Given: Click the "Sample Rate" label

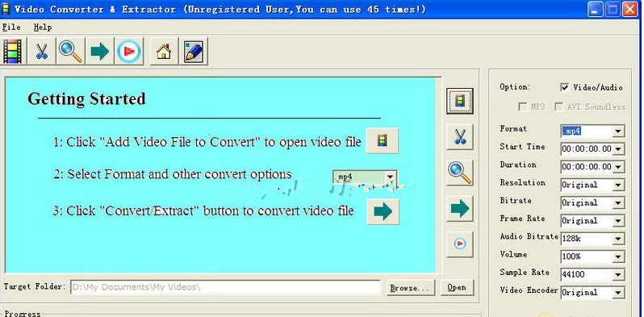Looking at the screenshot, I should (x=525, y=273).
